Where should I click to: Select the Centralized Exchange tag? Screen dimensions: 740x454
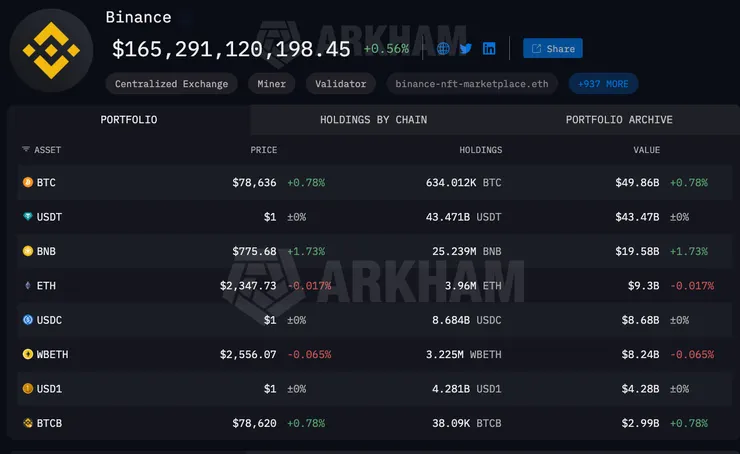[171, 84]
